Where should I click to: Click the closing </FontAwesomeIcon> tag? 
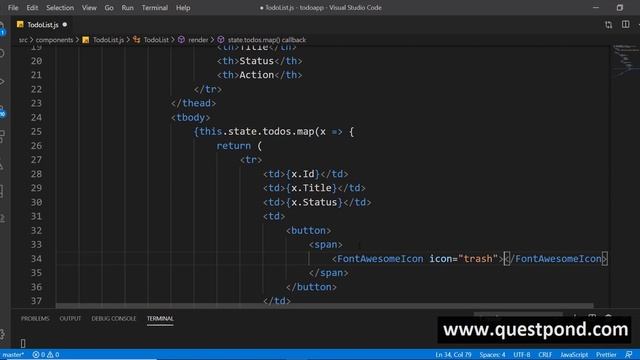(x=556, y=259)
